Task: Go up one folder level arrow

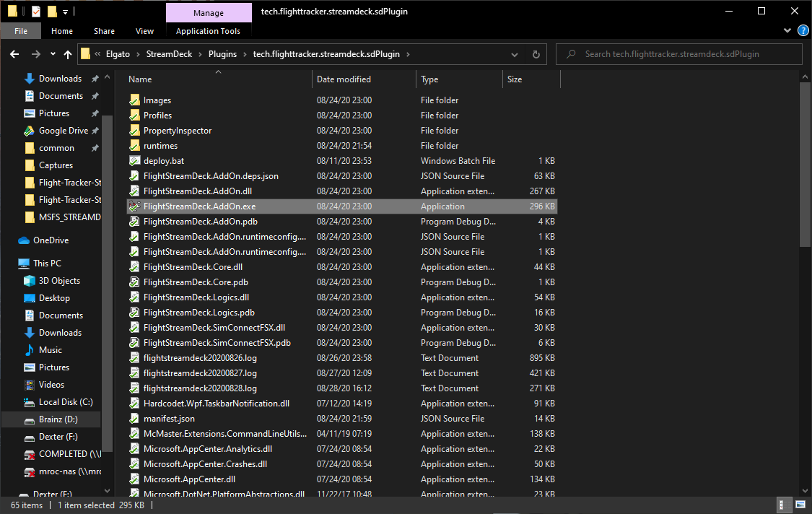Action: coord(68,54)
